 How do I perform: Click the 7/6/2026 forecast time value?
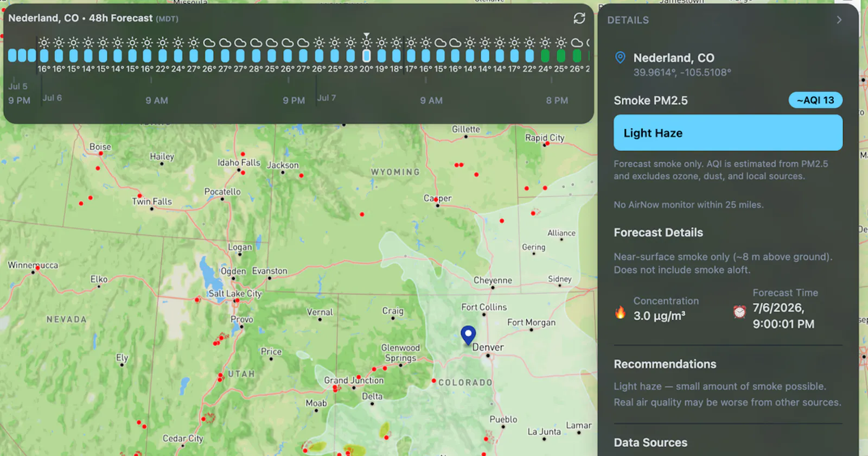783,316
